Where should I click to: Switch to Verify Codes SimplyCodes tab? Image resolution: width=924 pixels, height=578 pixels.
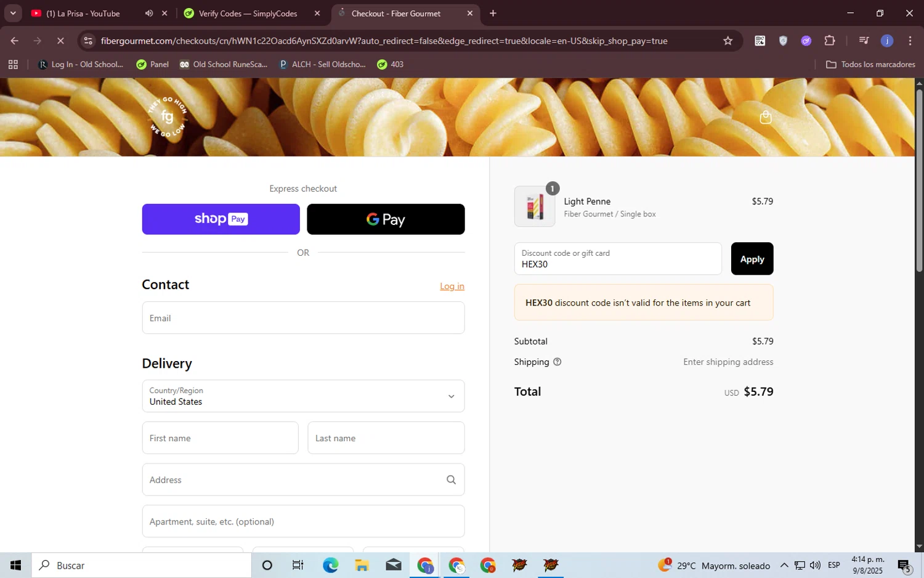click(x=248, y=13)
